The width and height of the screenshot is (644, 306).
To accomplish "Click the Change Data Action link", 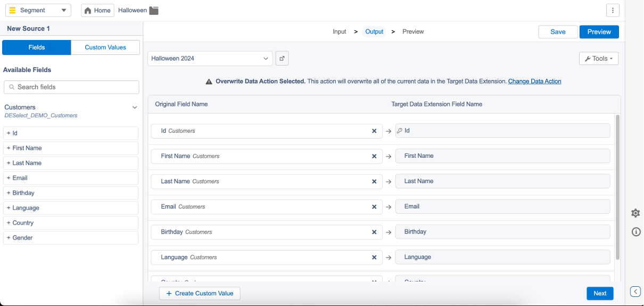I will coord(534,82).
